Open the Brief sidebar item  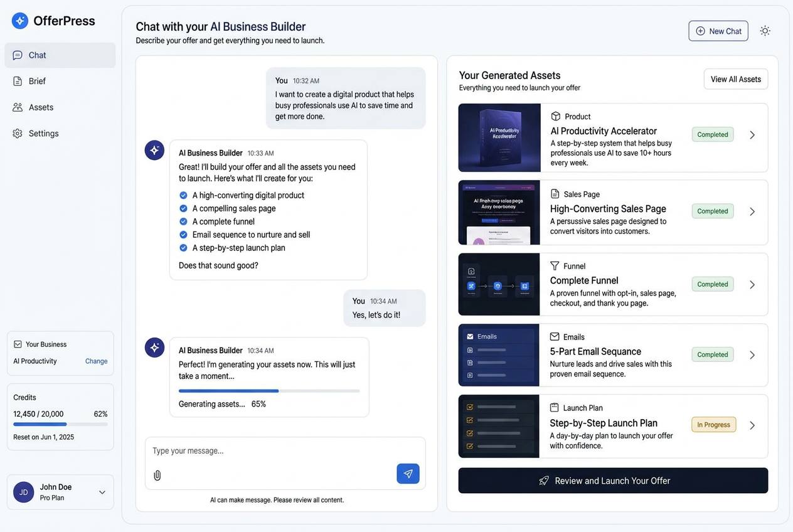coord(60,81)
